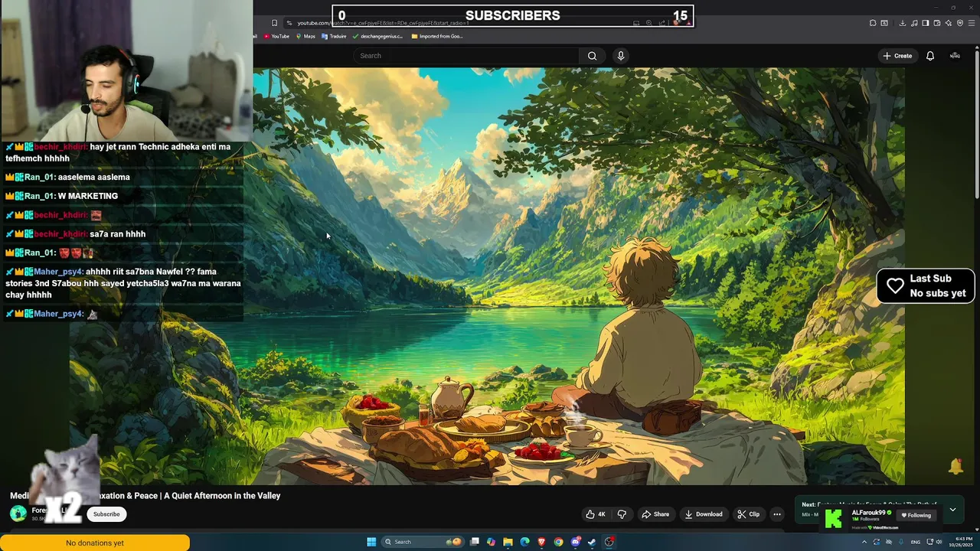
Task: Click the Clip button
Action: (x=748, y=514)
